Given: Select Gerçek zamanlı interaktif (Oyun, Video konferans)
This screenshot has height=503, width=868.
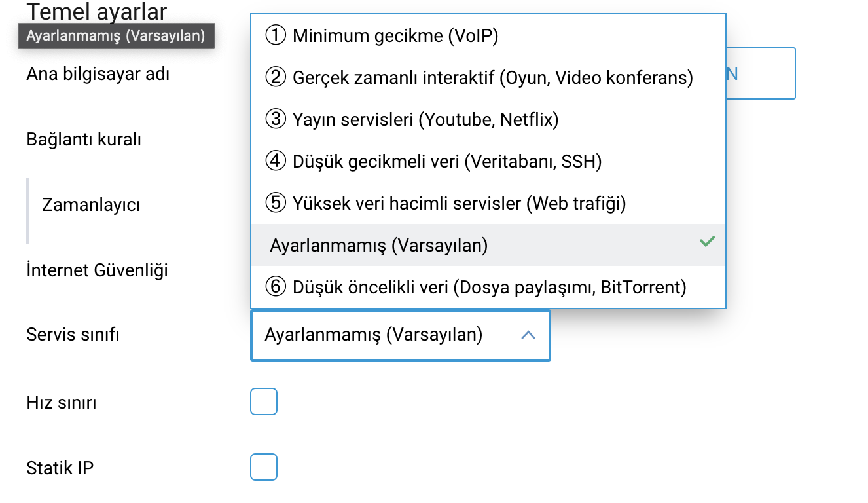Looking at the screenshot, I should (x=492, y=77).
